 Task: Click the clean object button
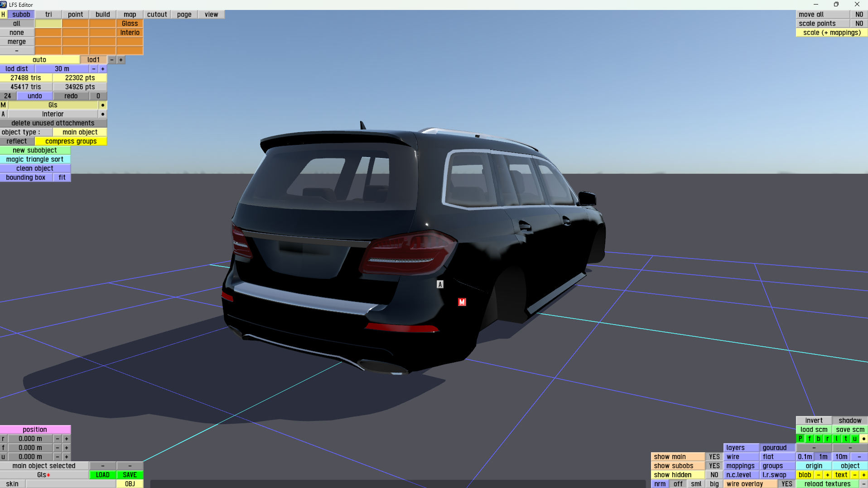[x=35, y=168]
